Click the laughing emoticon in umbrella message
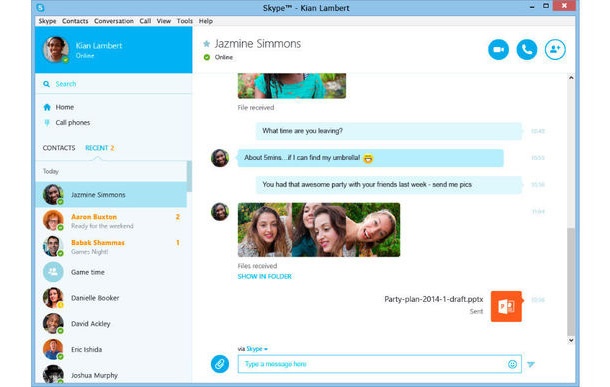 [x=368, y=158]
